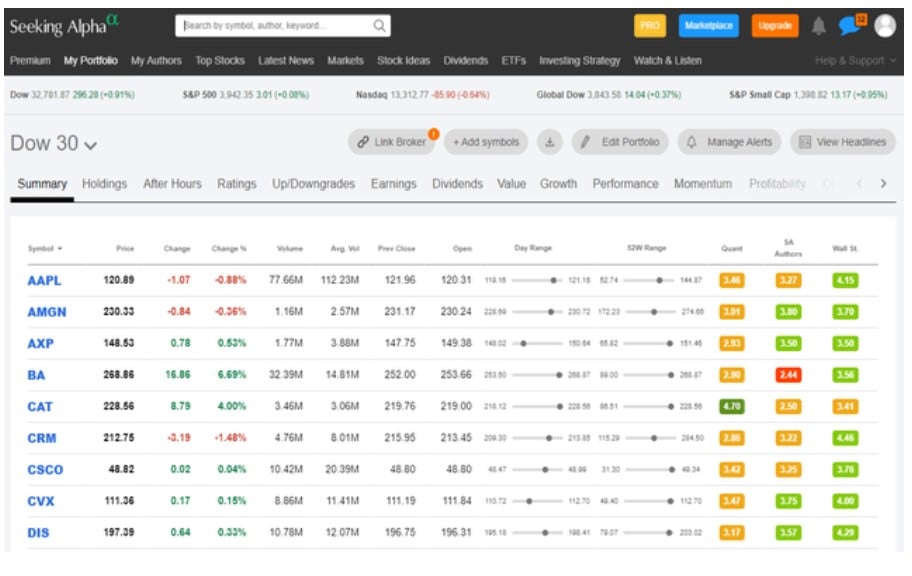Click the search magnifier icon
This screenshot has width=912, height=576.
pyautogui.click(x=379, y=26)
